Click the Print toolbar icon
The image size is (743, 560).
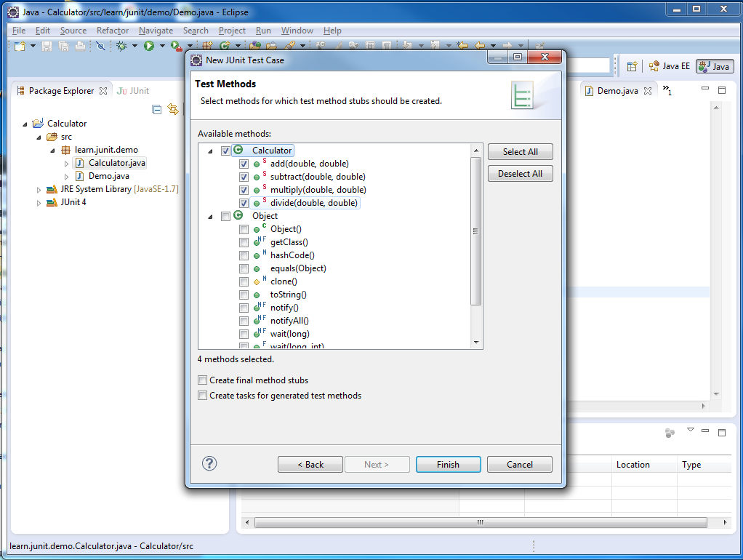tap(80, 45)
